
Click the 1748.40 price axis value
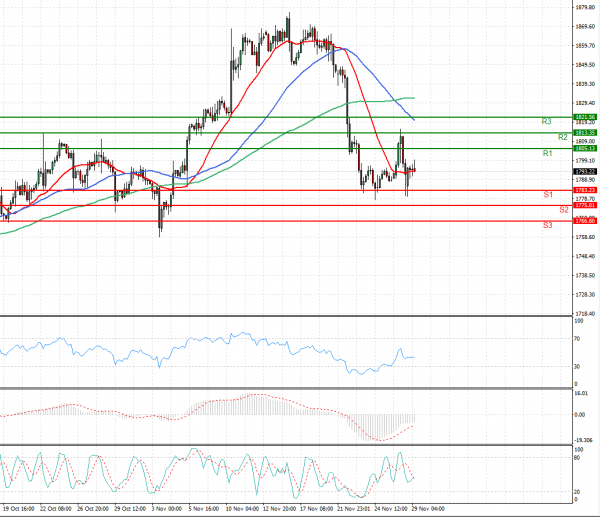click(x=585, y=256)
